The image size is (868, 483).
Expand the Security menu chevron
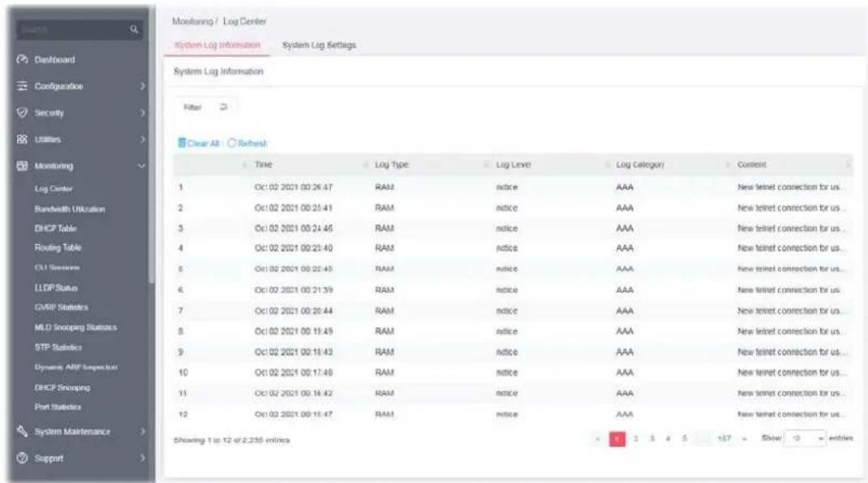pos(142,113)
